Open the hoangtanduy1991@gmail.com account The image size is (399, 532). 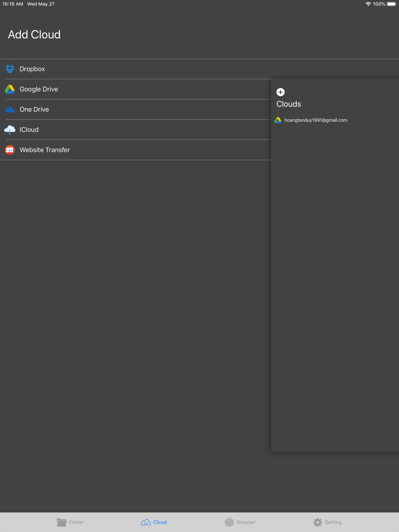(x=316, y=120)
